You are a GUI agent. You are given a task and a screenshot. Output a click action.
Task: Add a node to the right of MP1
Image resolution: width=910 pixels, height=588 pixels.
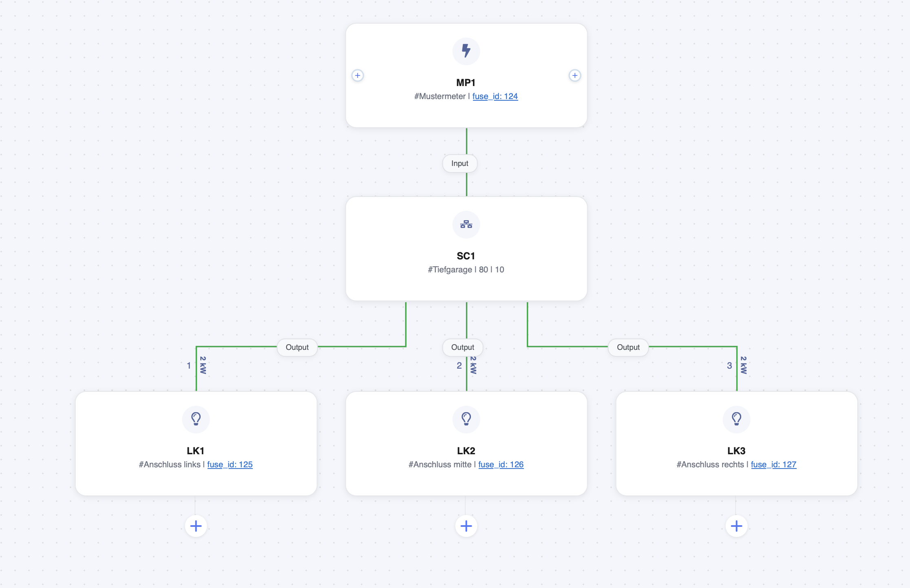click(x=575, y=75)
